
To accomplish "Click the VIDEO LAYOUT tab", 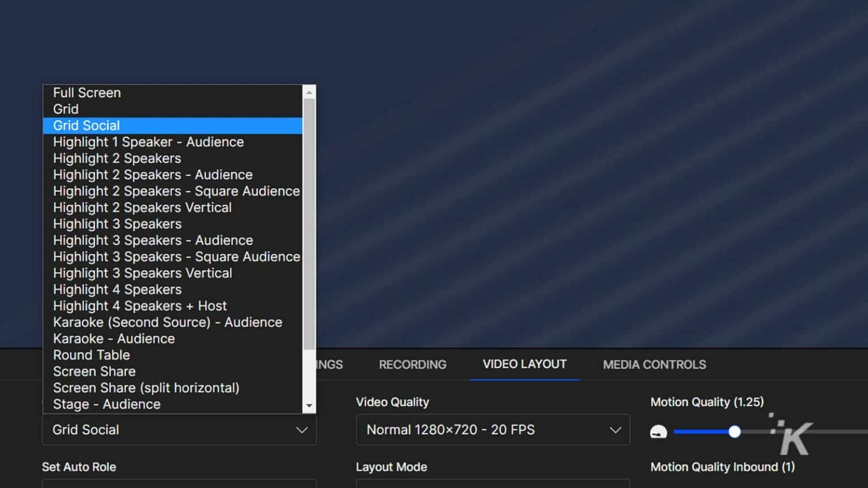I will coord(524,364).
